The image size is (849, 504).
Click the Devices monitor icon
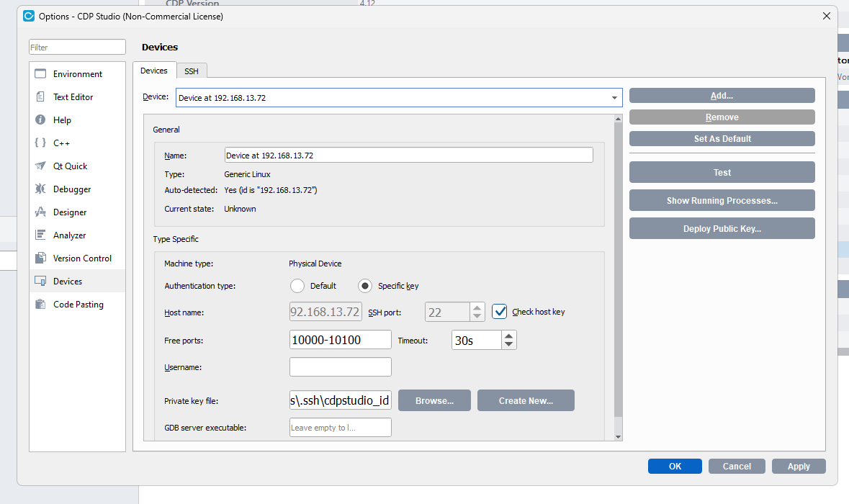[x=40, y=281]
